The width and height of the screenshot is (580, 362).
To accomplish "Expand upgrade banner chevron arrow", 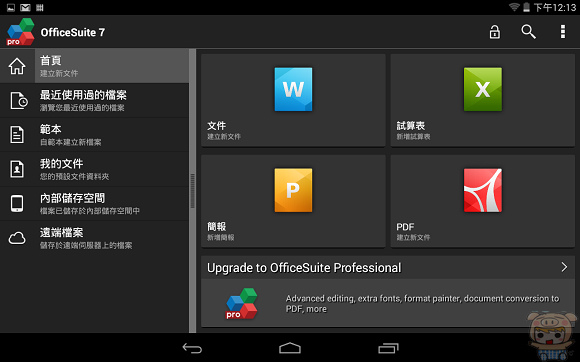I will (564, 267).
